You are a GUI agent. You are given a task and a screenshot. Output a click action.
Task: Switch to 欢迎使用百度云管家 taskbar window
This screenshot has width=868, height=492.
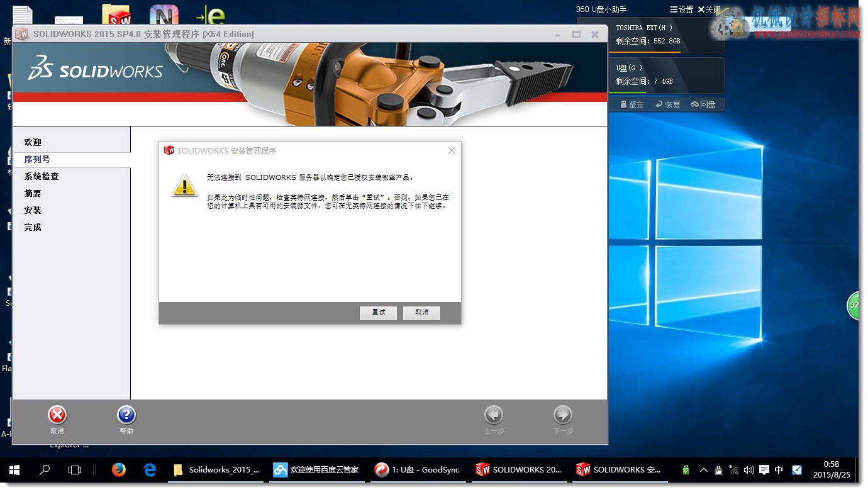316,470
